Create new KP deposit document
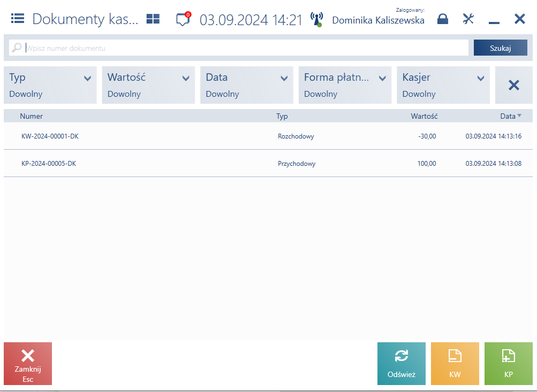Image resolution: width=537 pixels, height=392 pixels. 508,364
